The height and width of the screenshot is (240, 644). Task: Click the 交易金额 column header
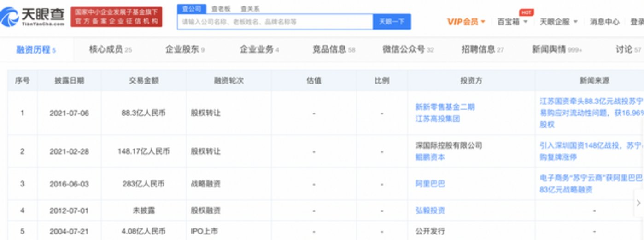coord(144,80)
